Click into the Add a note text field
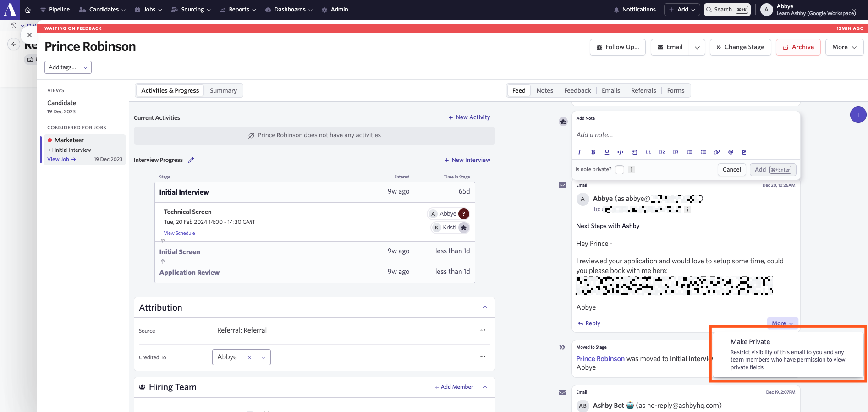The width and height of the screenshot is (868, 412). pos(686,135)
